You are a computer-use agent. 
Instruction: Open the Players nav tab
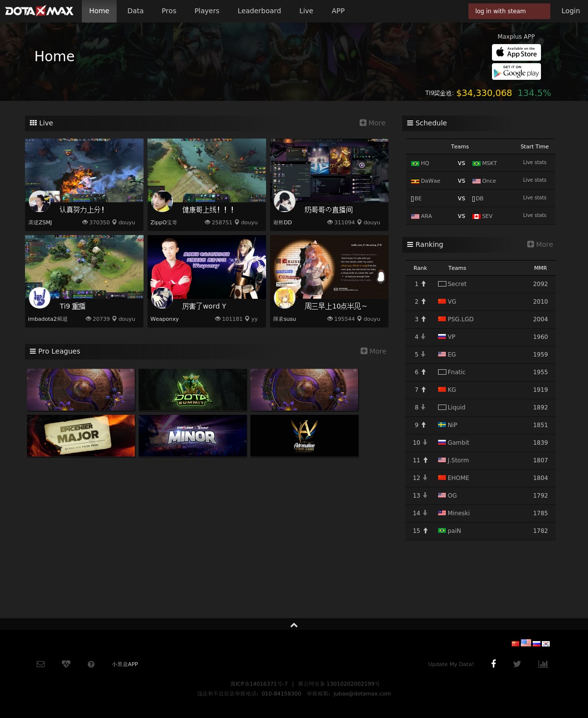coord(207,11)
